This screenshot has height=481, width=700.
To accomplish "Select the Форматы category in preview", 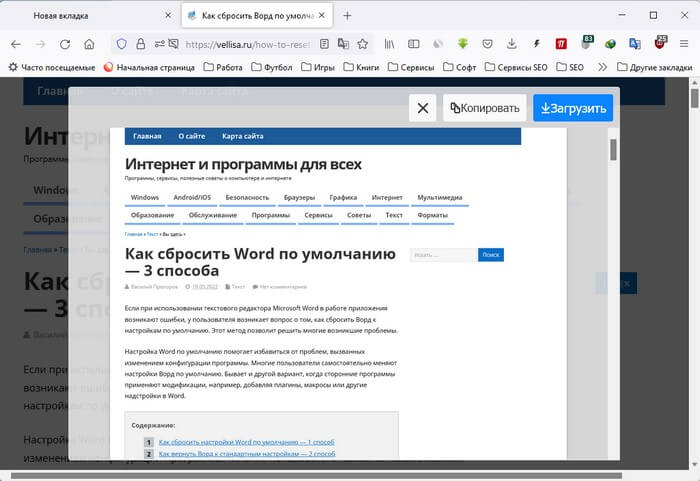I will pyautogui.click(x=432, y=215).
